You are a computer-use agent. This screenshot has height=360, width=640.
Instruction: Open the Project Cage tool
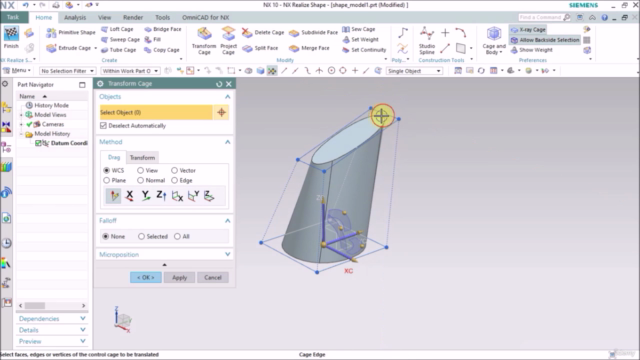[x=228, y=41]
